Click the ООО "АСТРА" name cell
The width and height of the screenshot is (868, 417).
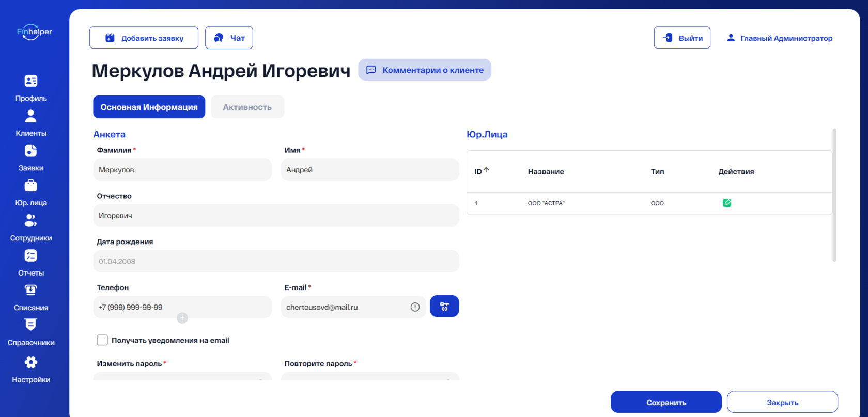(546, 203)
